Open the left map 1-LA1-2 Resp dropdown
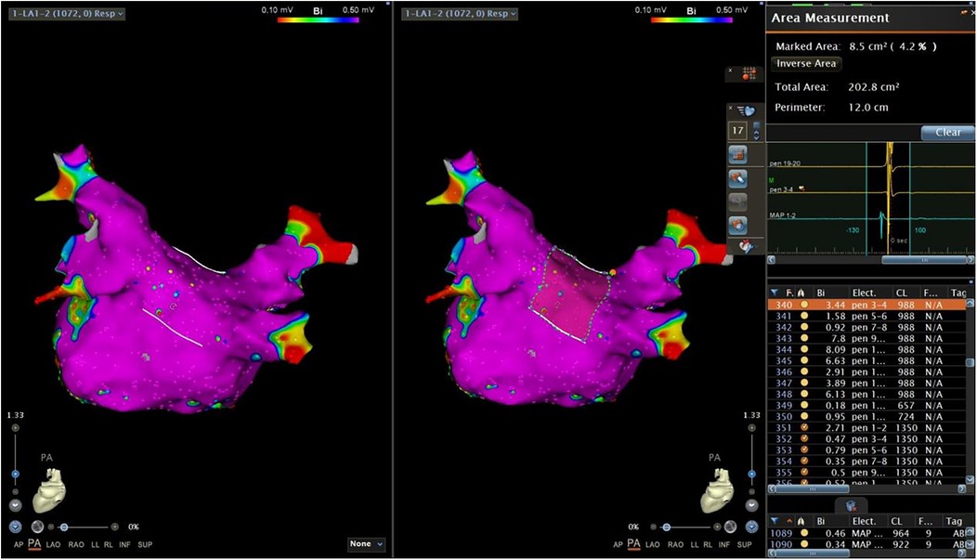This screenshot has width=977, height=560. point(67,13)
